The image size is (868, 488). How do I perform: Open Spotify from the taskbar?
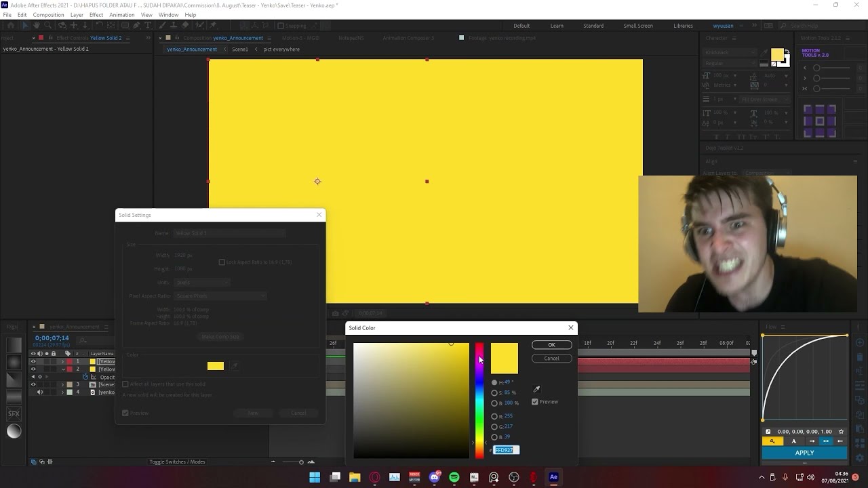point(454,477)
